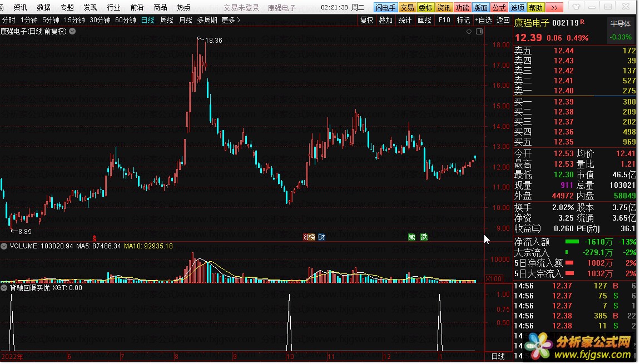Image resolution: width=640 pixels, height=364 pixels.
Task: Expand the 康强电子 main chart dropdown
Action: [72, 31]
